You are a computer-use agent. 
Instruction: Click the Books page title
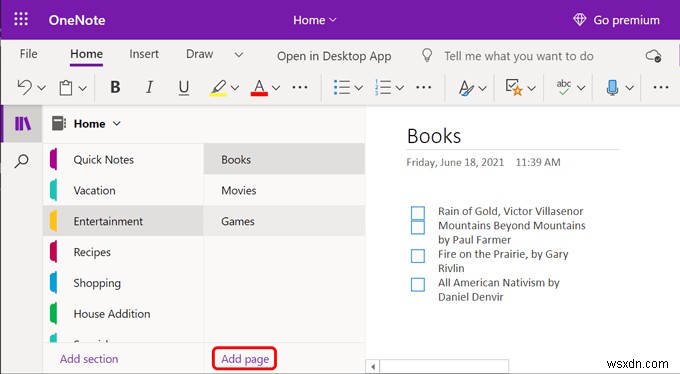click(434, 136)
